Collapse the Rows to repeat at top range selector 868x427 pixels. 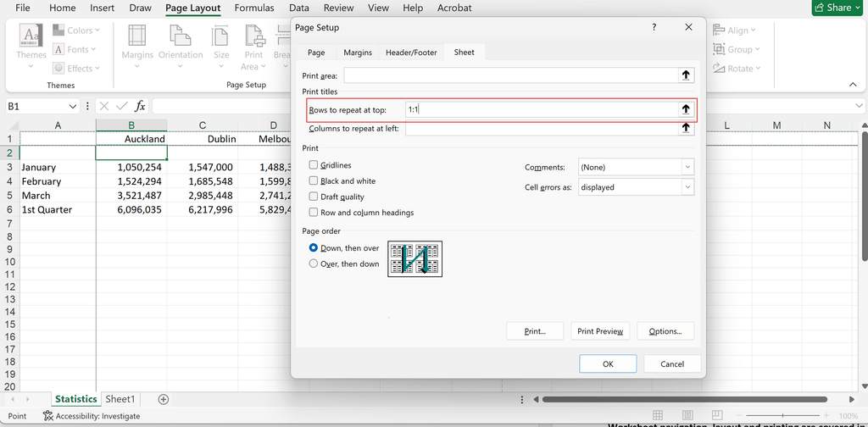click(686, 109)
